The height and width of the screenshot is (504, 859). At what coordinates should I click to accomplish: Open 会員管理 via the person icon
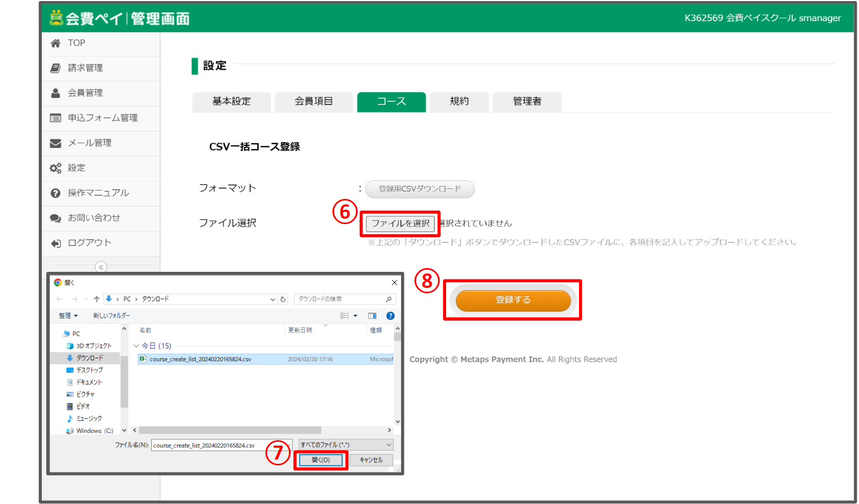[55, 92]
